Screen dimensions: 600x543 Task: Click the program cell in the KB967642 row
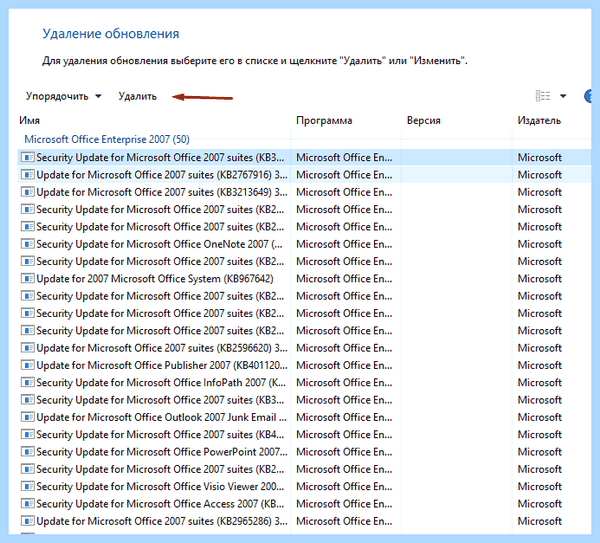[344, 279]
